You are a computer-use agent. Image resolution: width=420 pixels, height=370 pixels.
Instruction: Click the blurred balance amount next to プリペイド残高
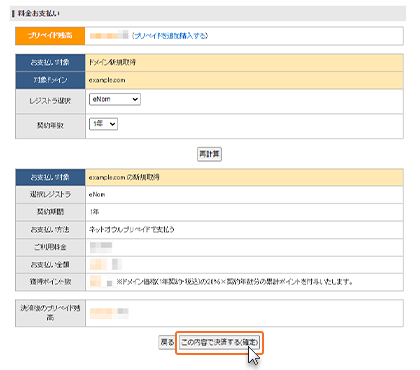pyautogui.click(x=109, y=35)
